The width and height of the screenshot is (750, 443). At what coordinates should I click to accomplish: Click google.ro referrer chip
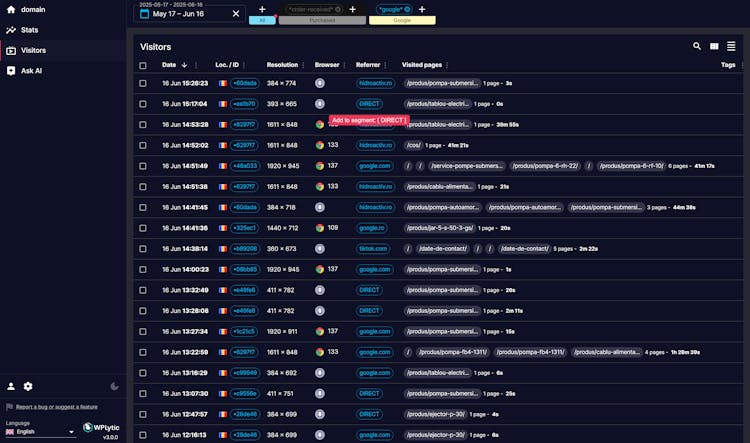[372, 228]
